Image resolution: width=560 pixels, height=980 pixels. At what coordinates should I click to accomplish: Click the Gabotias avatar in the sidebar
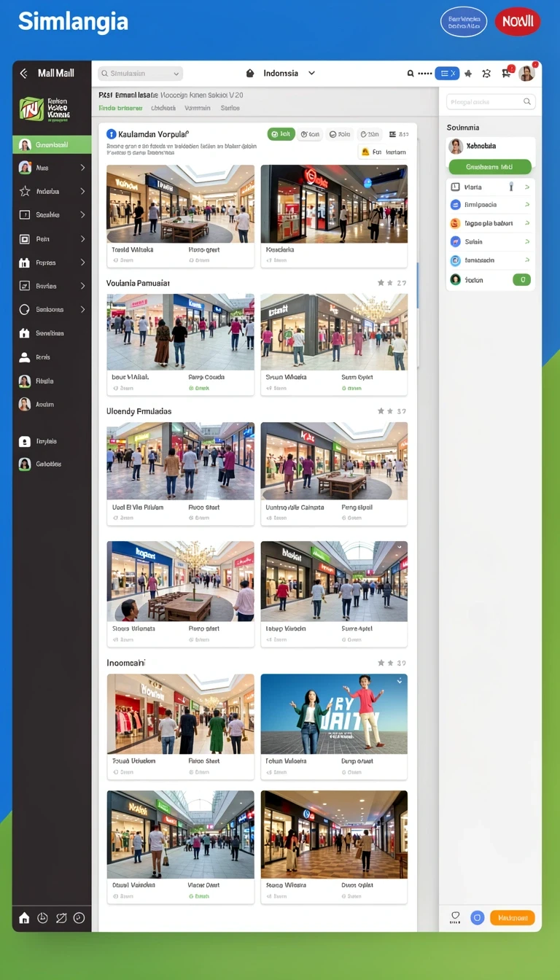click(x=25, y=464)
